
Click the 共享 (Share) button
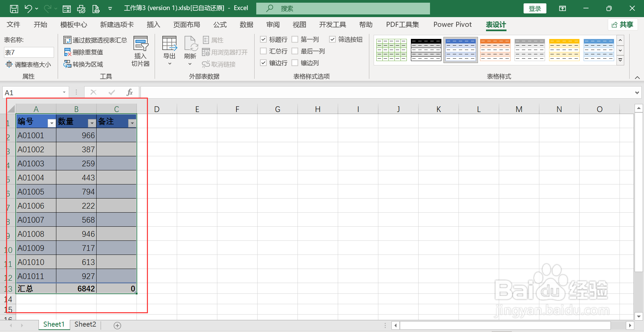(623, 24)
